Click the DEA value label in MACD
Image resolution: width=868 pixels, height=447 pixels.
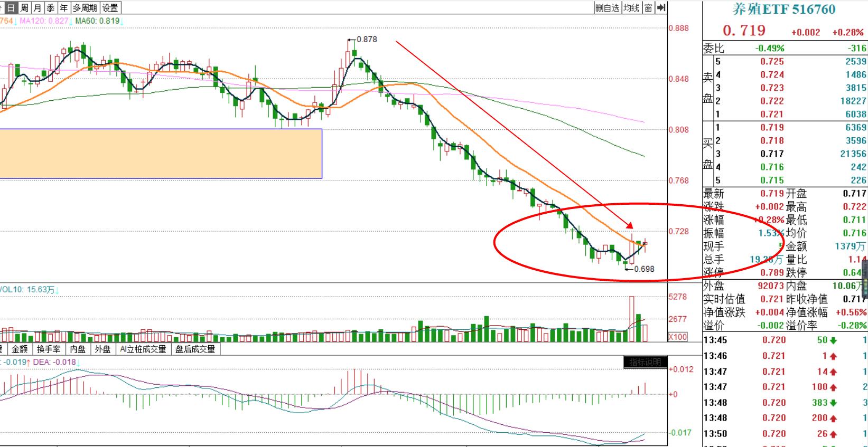[55, 362]
